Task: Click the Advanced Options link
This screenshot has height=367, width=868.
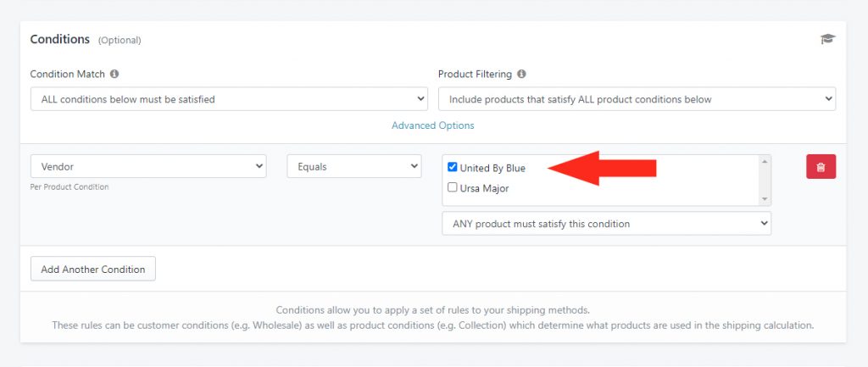Action: [x=433, y=125]
